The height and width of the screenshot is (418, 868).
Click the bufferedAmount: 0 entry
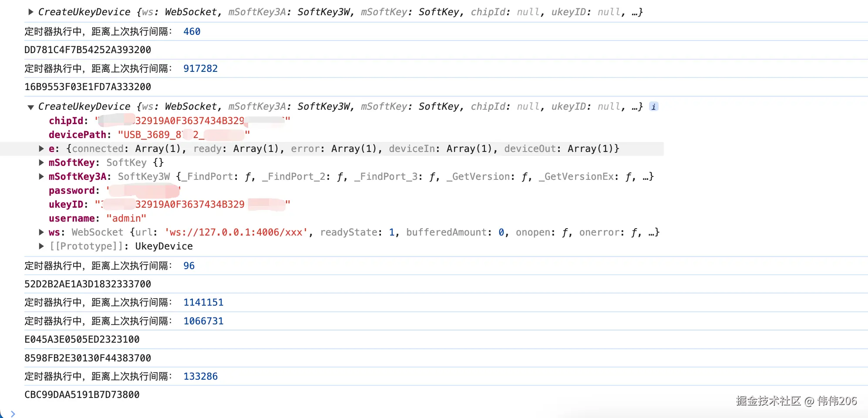(x=455, y=233)
